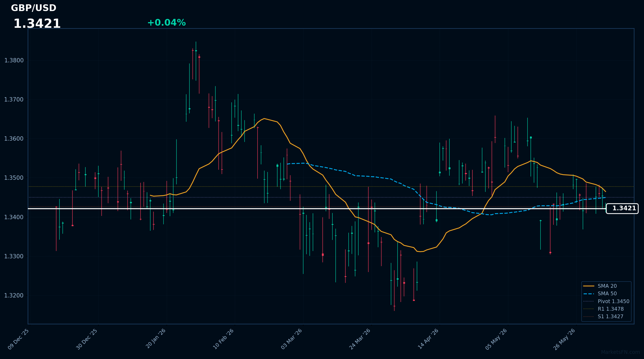Click the 20 Jan '26 date label
The width and height of the screenshot is (644, 359).
pos(156,339)
